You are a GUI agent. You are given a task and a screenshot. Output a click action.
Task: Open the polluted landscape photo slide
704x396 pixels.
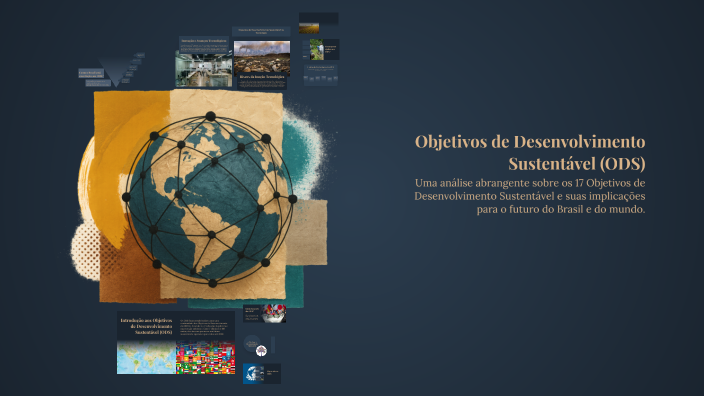[x=262, y=57]
